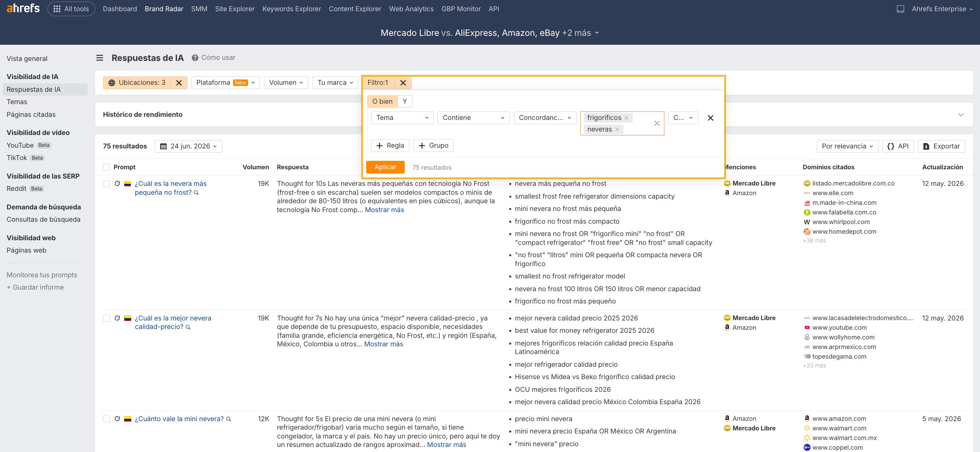
Task: Remove the frigorificos keyword tag
Action: [626, 118]
